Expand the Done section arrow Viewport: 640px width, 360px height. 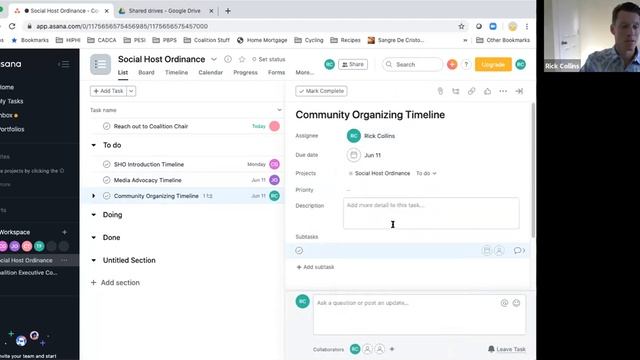(93, 238)
